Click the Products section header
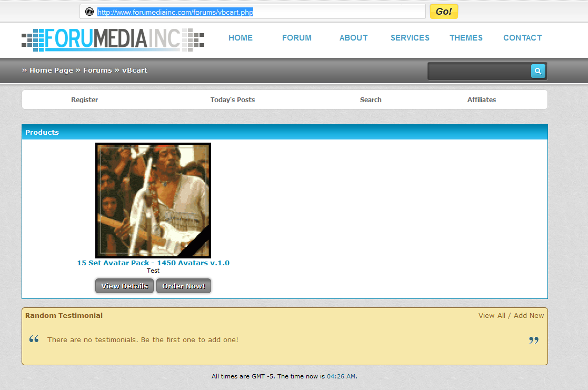Viewport: 588px width, 390px height. (x=285, y=132)
